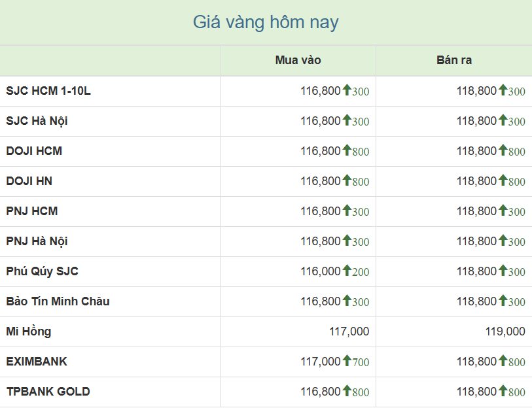Click the up arrow beside DOJI HCM sell price
532x408 pixels.
pyautogui.click(x=503, y=150)
